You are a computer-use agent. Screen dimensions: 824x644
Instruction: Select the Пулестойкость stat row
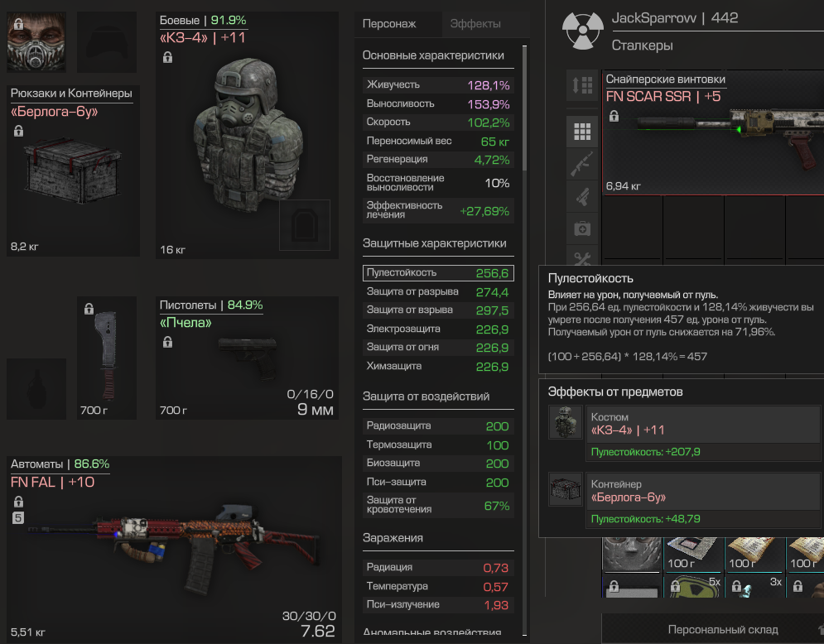[x=438, y=273]
